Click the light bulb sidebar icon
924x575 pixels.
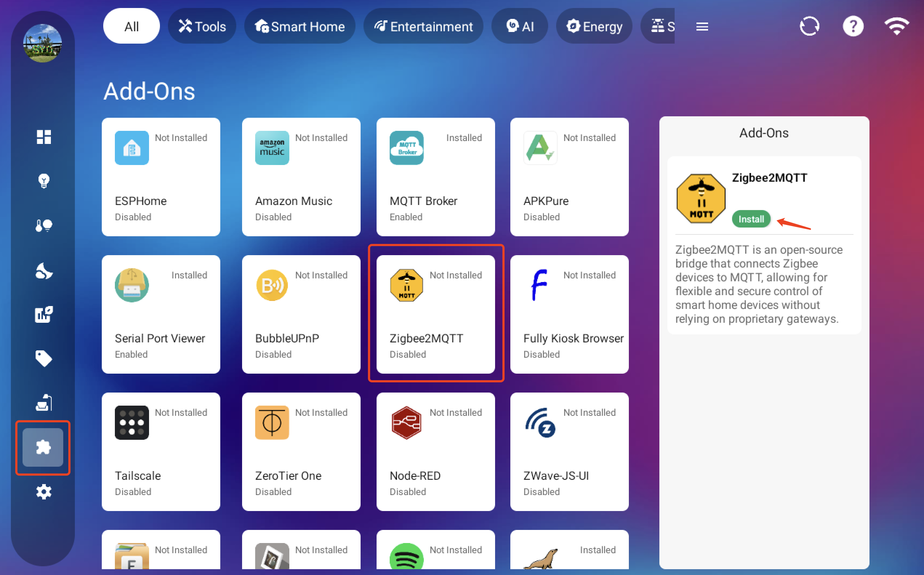(44, 181)
